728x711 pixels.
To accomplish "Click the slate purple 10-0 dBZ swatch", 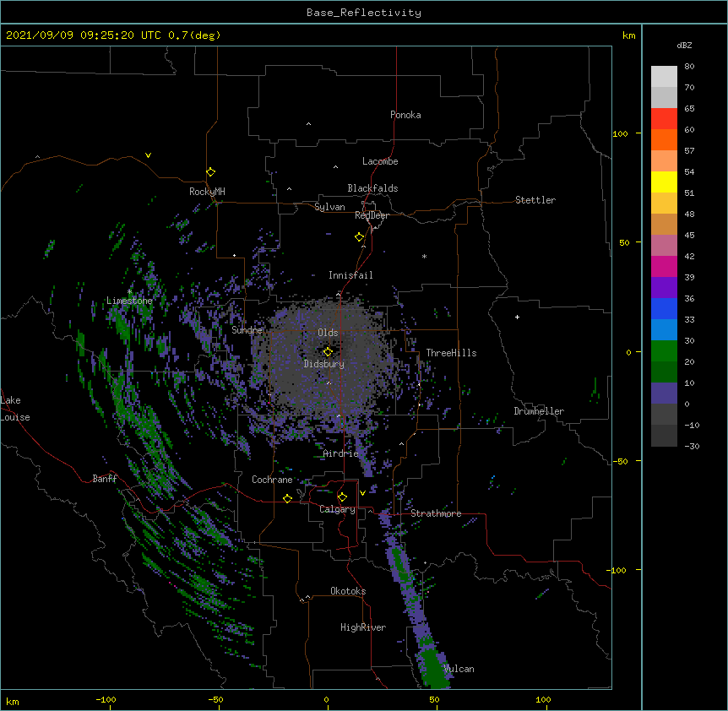I will [664, 393].
